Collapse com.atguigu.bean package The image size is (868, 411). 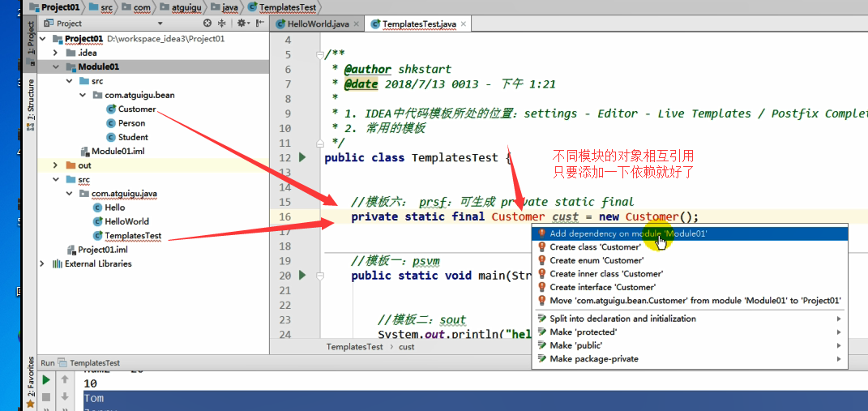click(x=82, y=96)
